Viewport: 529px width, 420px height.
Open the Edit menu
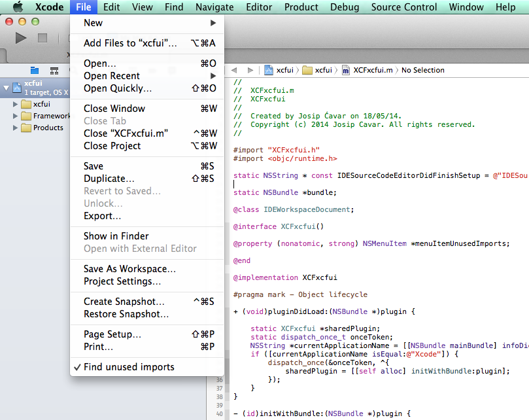111,7
